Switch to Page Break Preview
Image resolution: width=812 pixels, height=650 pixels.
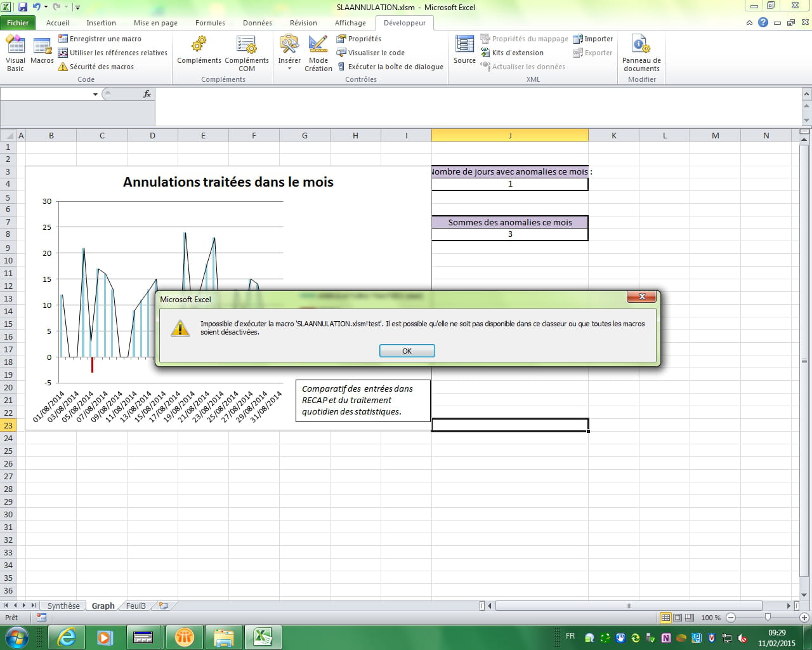point(690,618)
